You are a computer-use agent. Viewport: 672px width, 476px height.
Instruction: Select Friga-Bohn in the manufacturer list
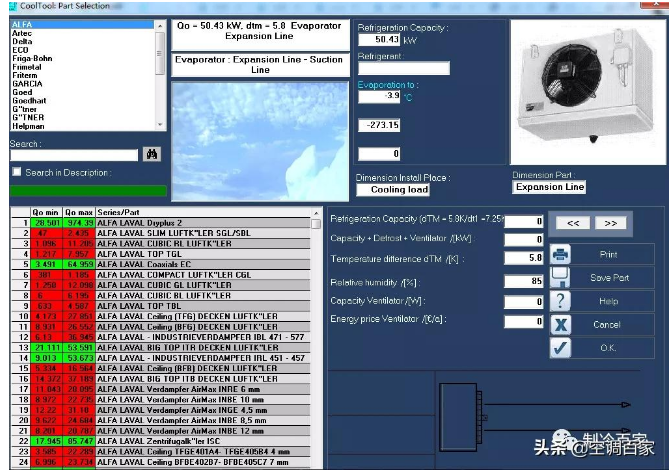tap(33, 58)
